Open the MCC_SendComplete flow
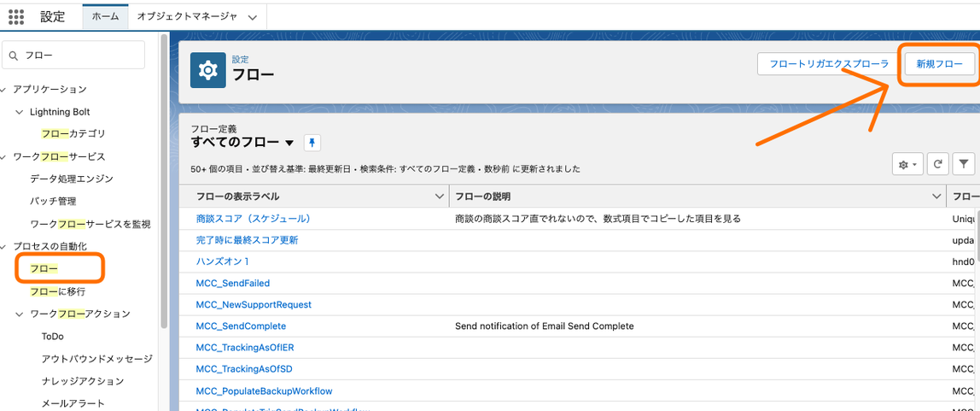This screenshot has height=411, width=980. point(241,326)
